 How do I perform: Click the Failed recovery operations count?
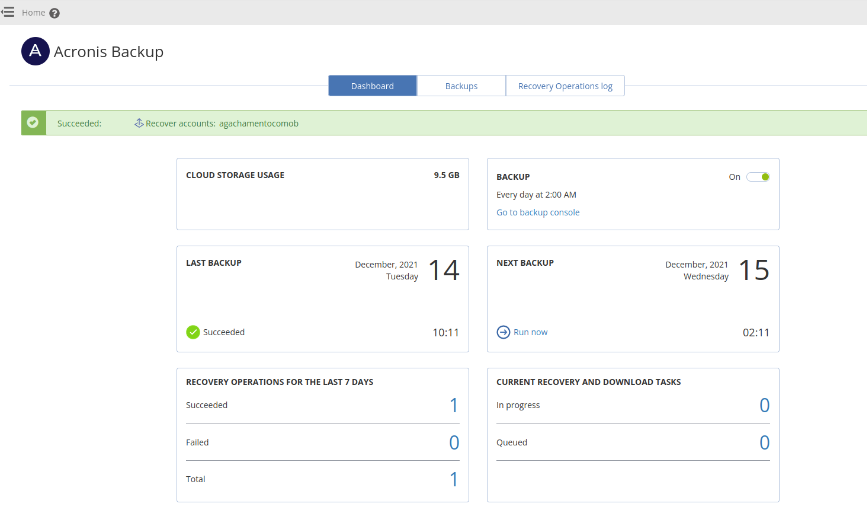coord(454,442)
